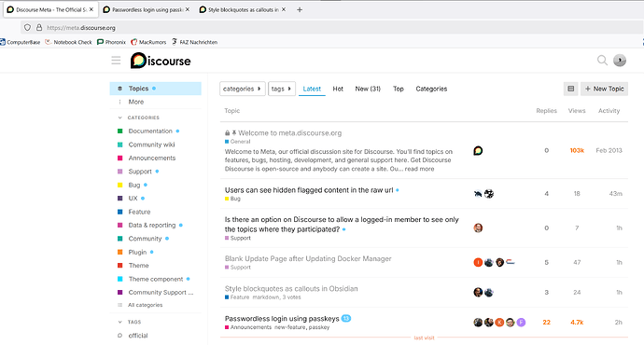
Task: Open All categories link
Action: point(145,305)
